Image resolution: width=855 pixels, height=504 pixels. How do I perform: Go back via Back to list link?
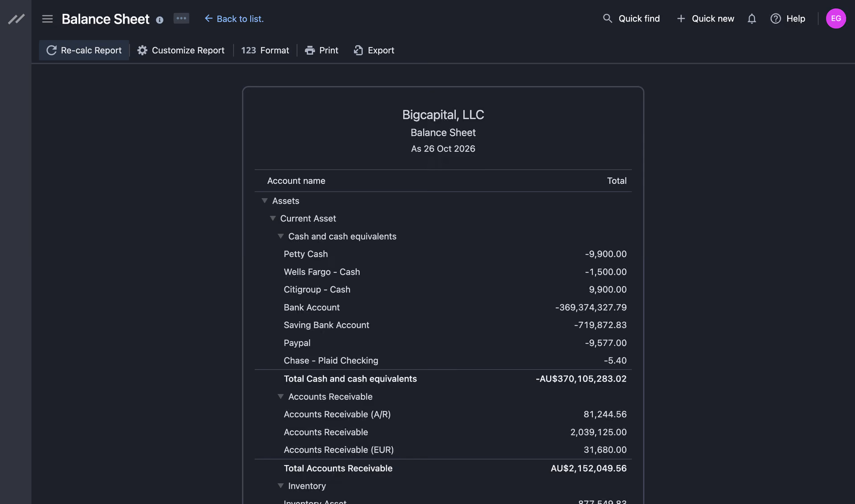[234, 19]
